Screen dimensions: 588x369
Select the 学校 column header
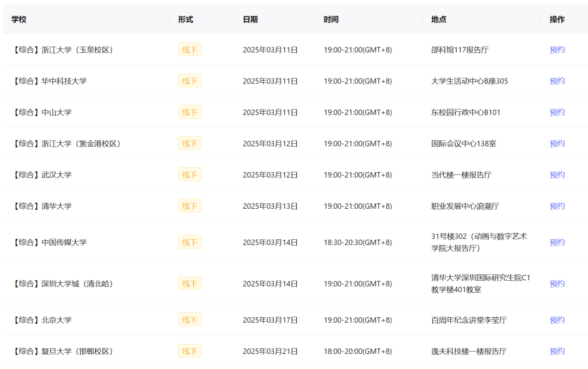tap(19, 19)
